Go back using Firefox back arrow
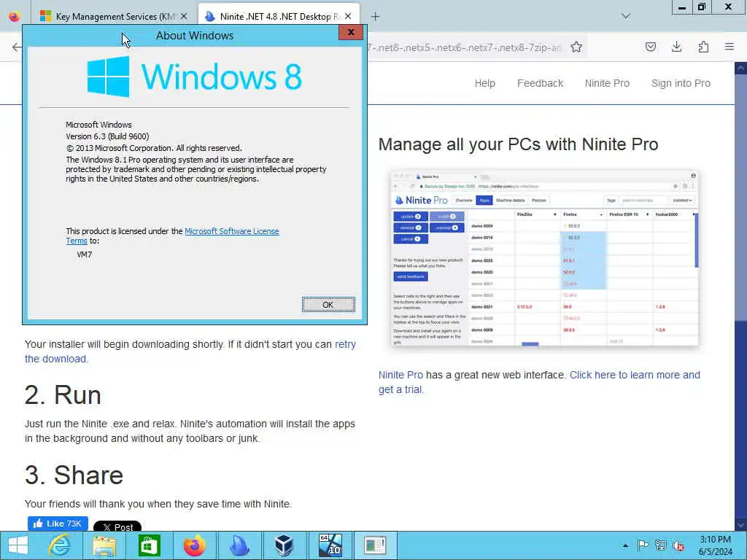747x560 pixels. (x=17, y=47)
